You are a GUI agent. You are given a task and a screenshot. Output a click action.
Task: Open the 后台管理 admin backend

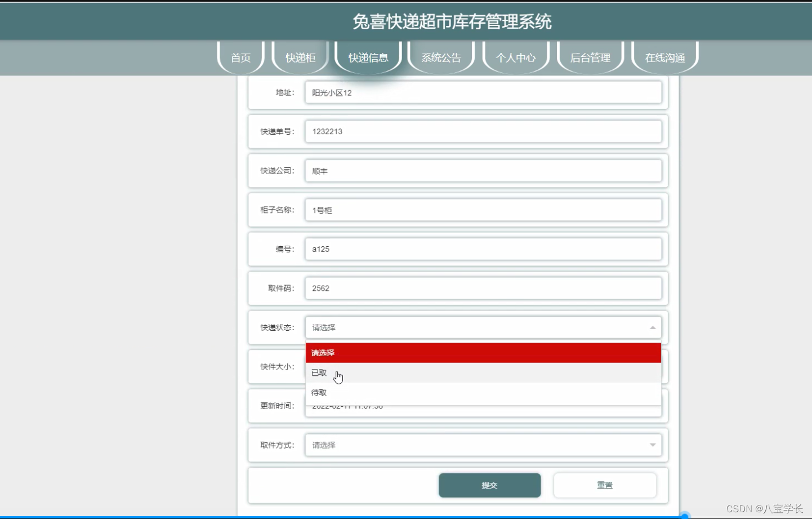pyautogui.click(x=590, y=57)
